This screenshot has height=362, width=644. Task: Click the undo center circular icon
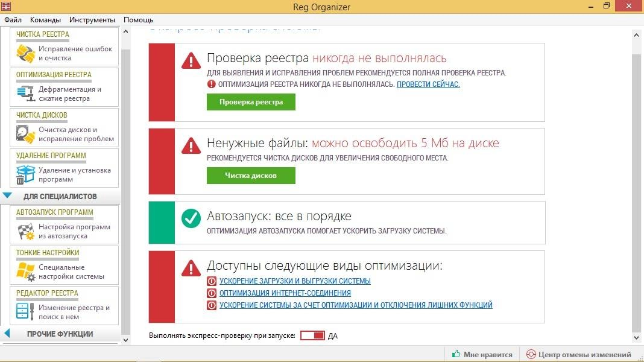531,354
